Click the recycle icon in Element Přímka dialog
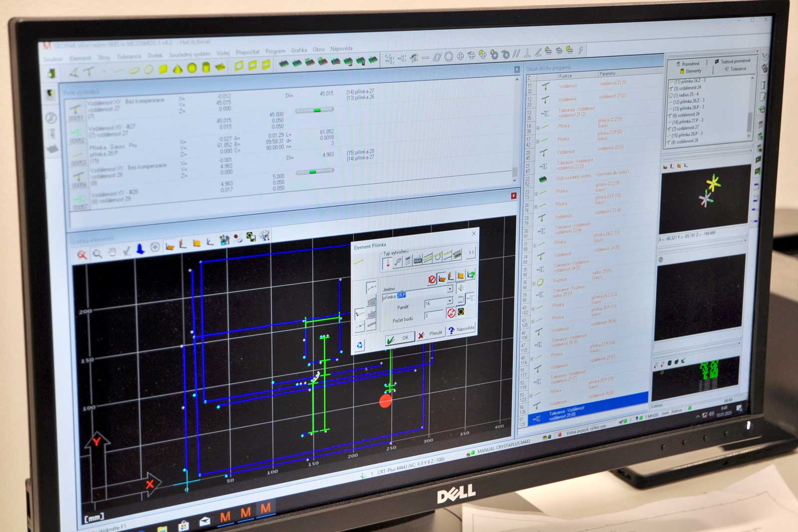 click(360, 345)
